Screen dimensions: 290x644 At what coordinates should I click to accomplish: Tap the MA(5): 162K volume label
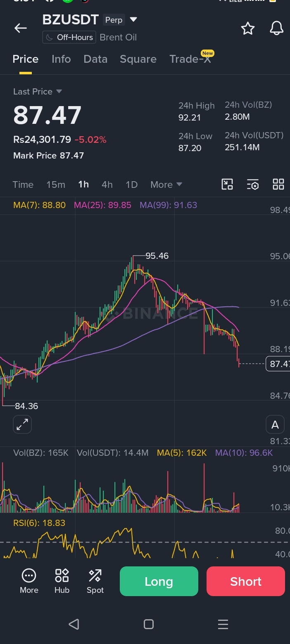[x=182, y=453]
